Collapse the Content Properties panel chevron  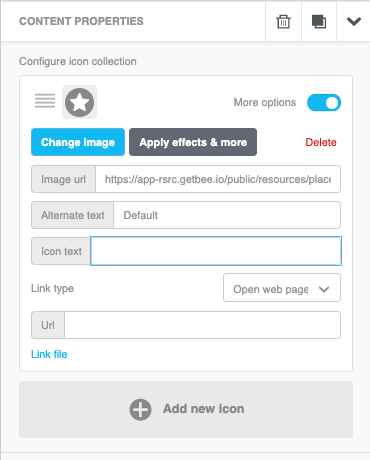coord(354,22)
